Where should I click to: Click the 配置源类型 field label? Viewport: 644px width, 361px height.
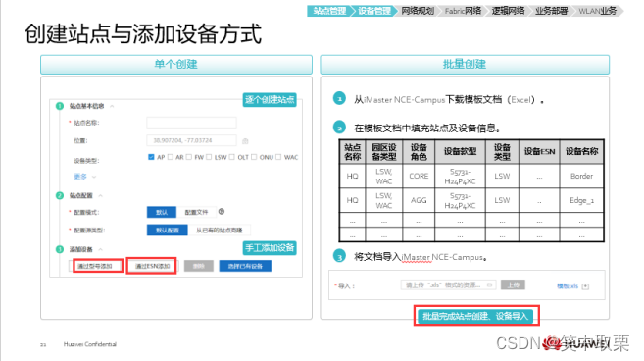pos(89,231)
